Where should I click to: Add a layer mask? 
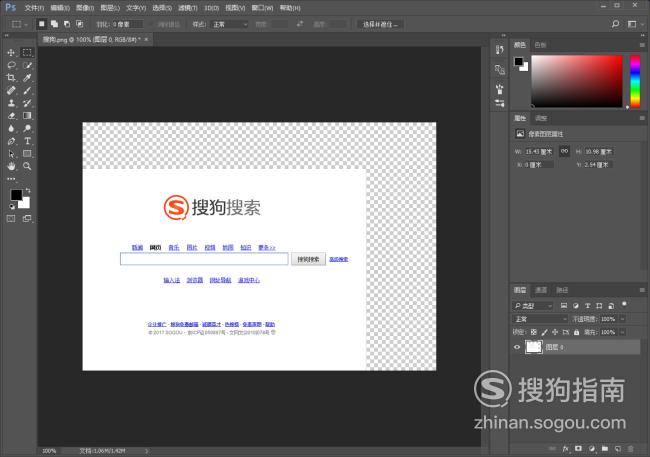click(x=578, y=449)
